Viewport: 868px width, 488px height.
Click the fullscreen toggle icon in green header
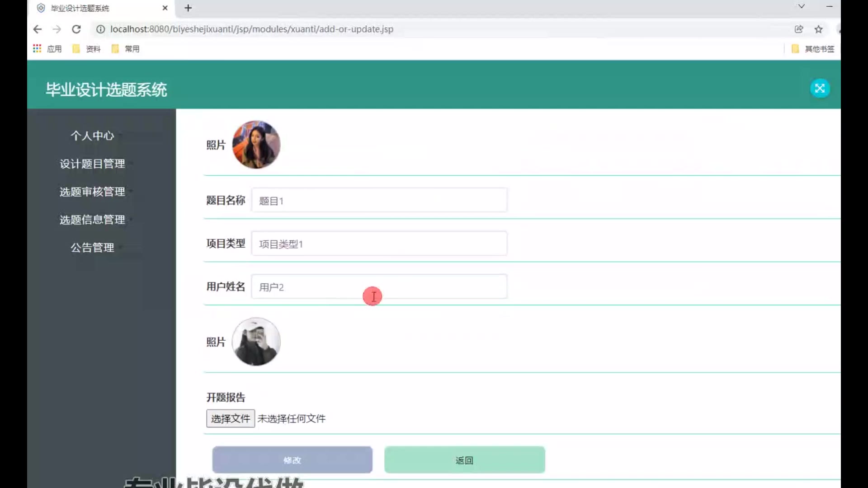tap(820, 88)
